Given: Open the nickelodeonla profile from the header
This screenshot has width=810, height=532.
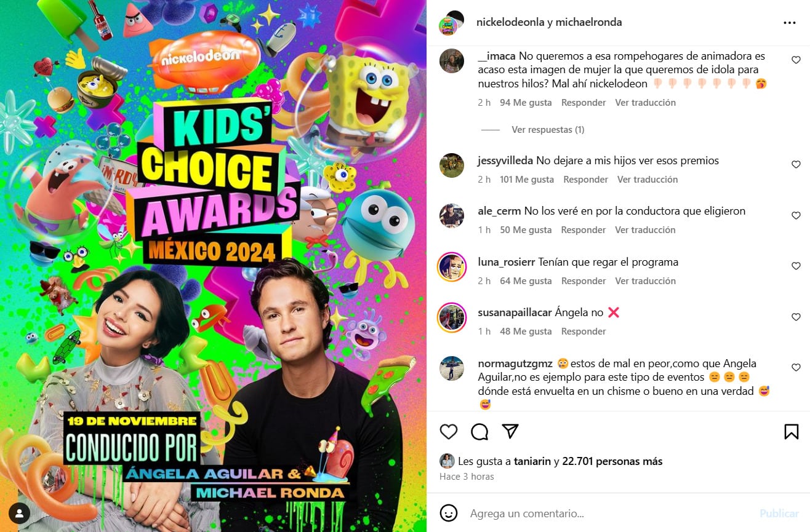Looking at the screenshot, I should pyautogui.click(x=510, y=22).
